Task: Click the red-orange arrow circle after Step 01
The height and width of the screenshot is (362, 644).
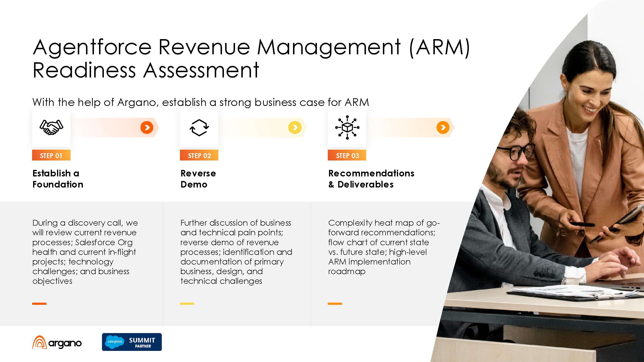Action: (x=147, y=128)
